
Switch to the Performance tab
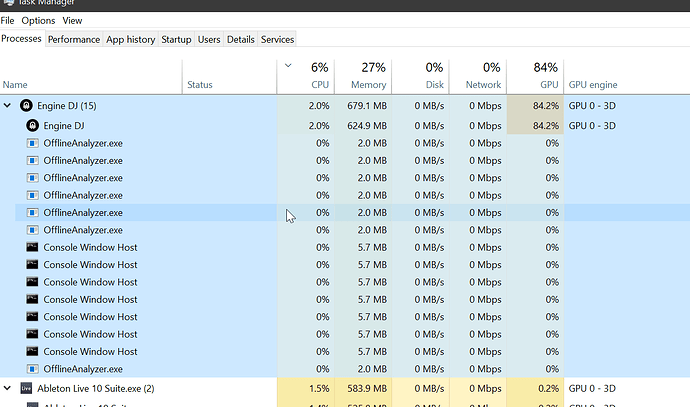tap(74, 39)
